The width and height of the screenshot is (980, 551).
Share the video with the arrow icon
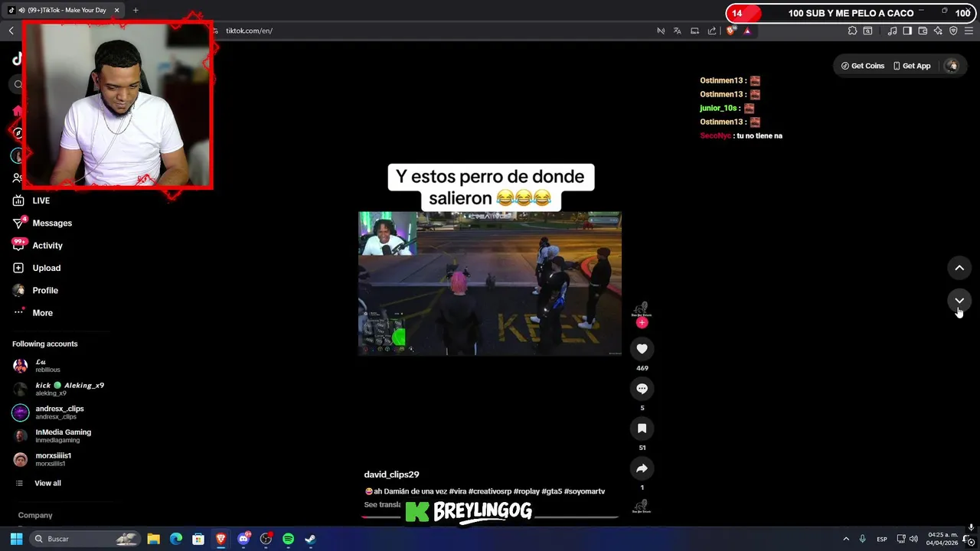click(642, 468)
